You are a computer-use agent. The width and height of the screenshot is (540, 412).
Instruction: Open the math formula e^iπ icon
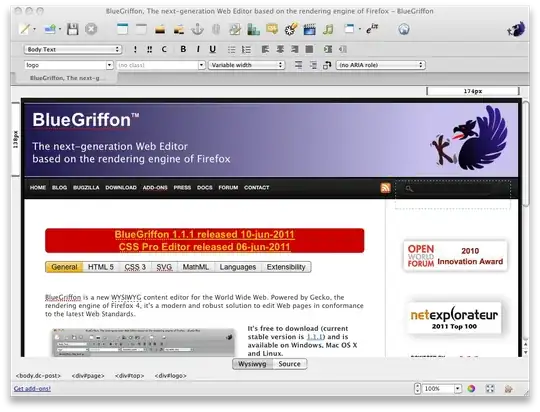coord(372,29)
